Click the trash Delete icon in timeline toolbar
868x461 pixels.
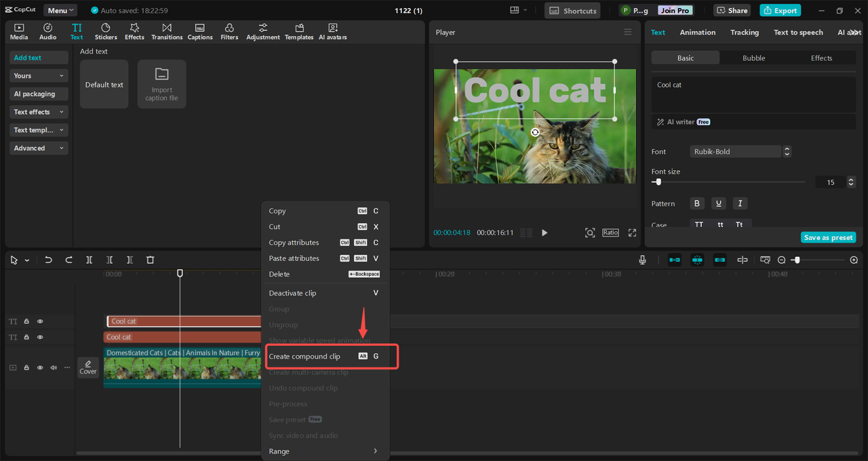tap(151, 260)
